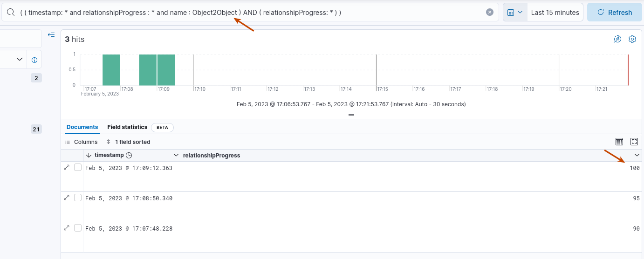Open the Last 15 minutes time picker
The height and width of the screenshot is (259, 644).
(555, 13)
